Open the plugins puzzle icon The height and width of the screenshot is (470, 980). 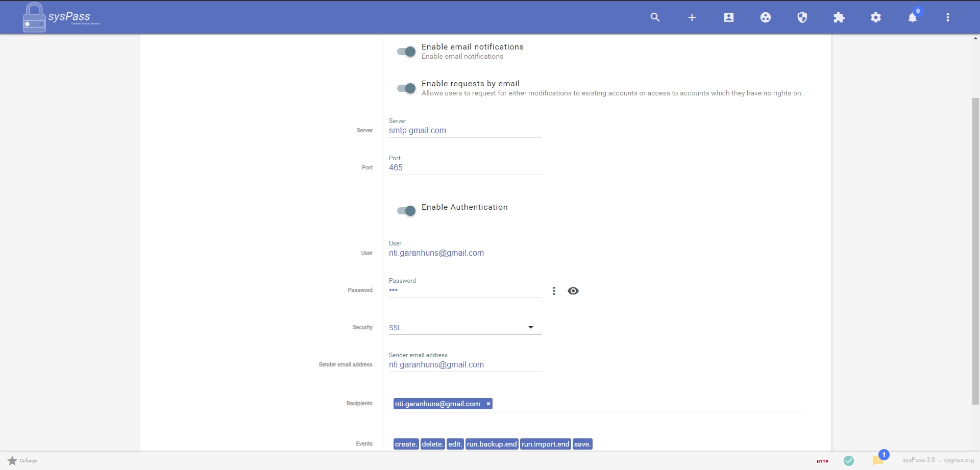839,17
